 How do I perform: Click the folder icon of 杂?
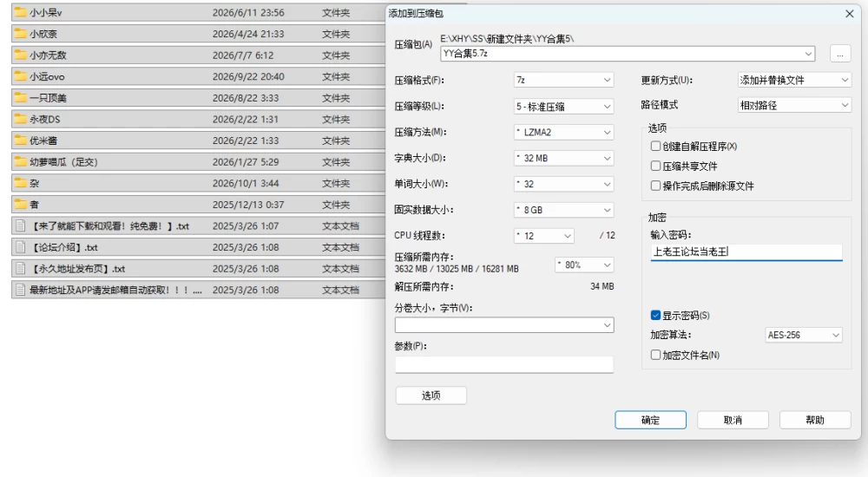point(21,183)
